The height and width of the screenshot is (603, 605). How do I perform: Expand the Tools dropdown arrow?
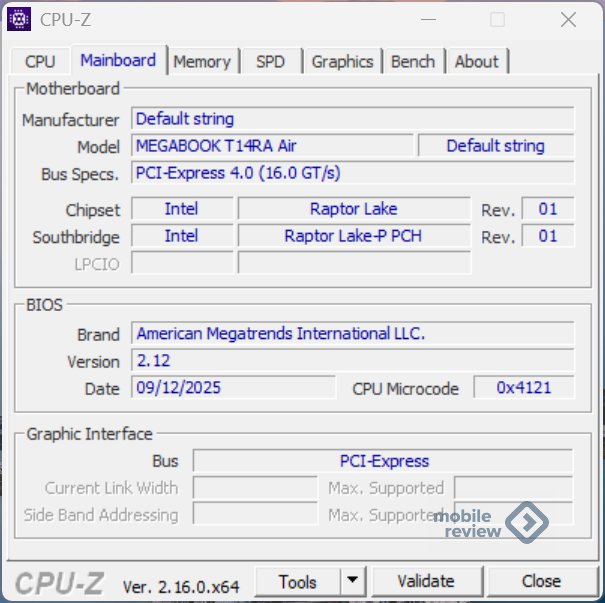352,581
